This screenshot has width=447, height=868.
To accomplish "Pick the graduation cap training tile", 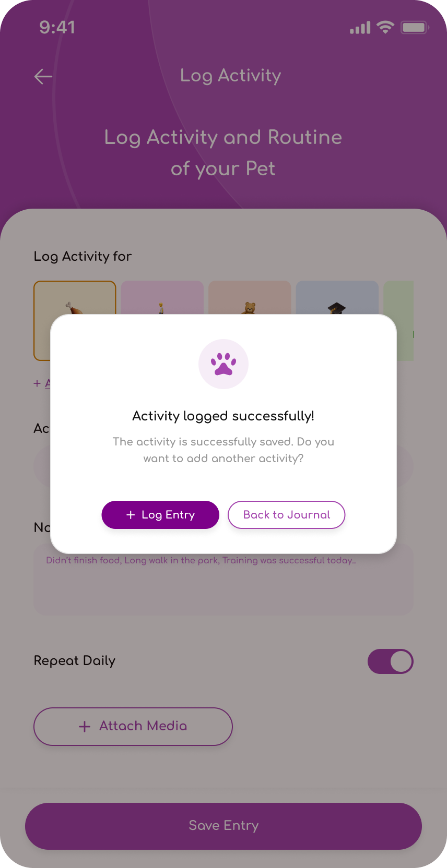I will pyautogui.click(x=337, y=297).
